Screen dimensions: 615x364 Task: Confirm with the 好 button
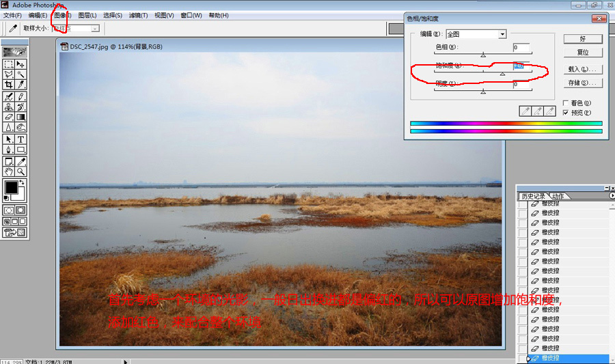click(583, 39)
